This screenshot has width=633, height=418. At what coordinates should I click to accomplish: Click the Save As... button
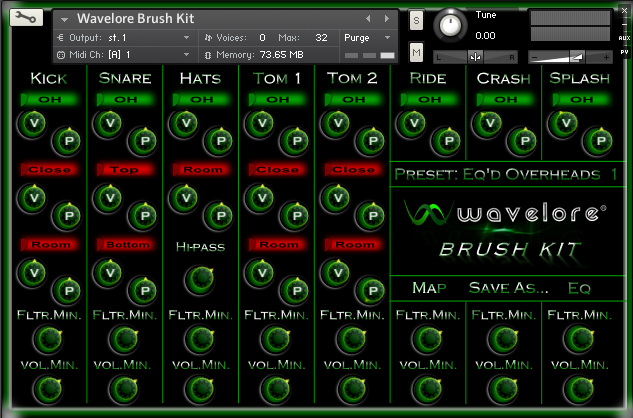508,288
